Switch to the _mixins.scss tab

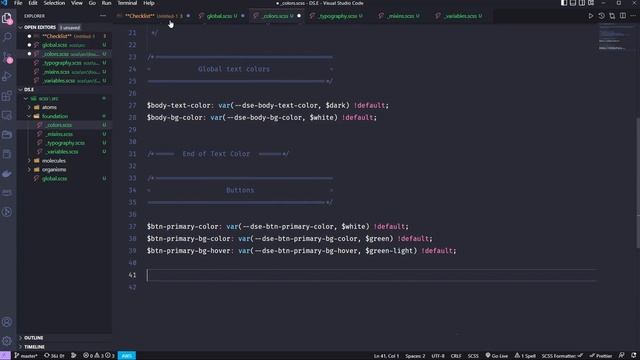401,16
